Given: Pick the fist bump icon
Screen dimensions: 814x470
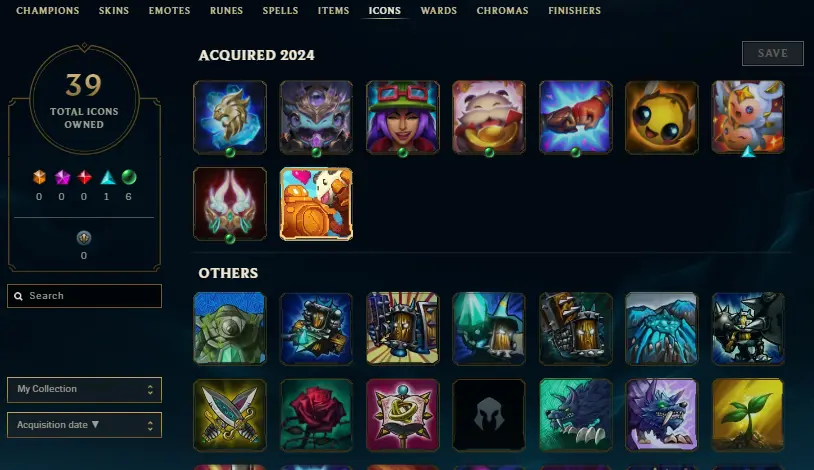Looking at the screenshot, I should pos(575,117).
